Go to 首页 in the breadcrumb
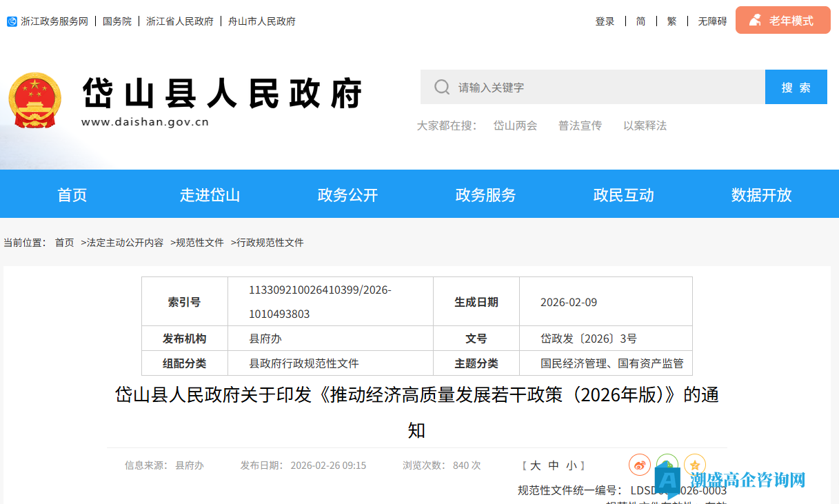Image resolution: width=839 pixels, height=504 pixels. pyautogui.click(x=64, y=243)
